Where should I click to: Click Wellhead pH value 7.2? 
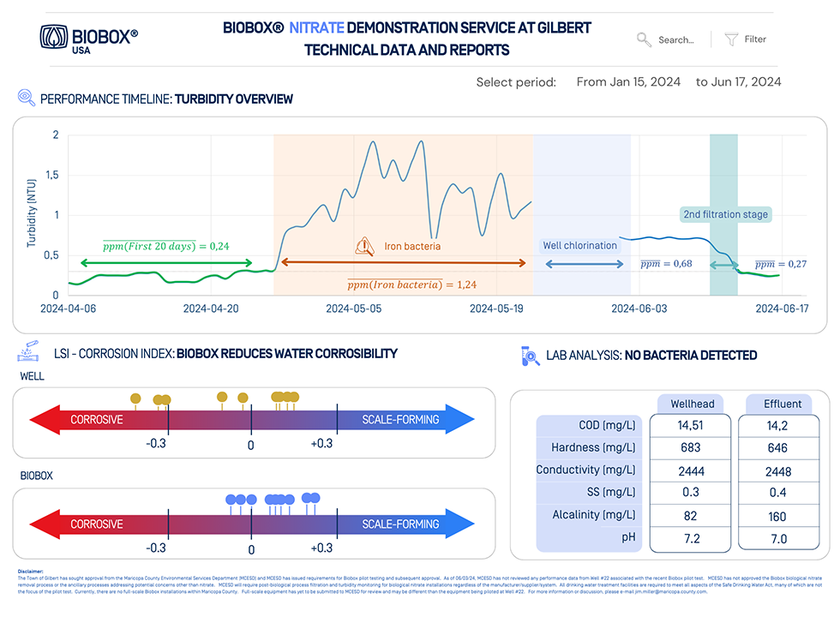(x=692, y=538)
